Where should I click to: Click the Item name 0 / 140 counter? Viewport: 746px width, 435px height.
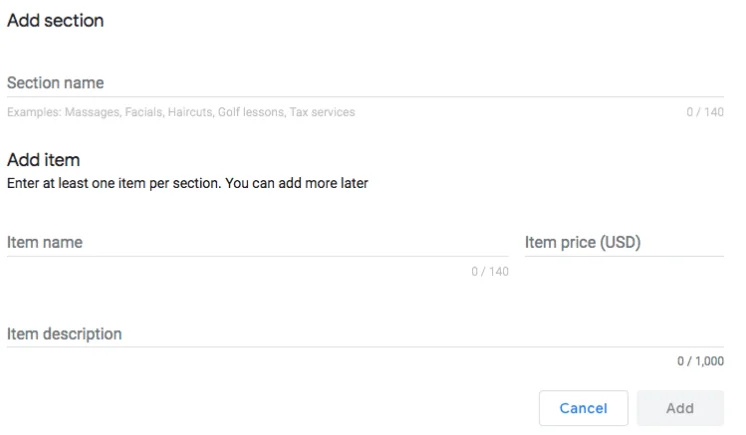489,272
